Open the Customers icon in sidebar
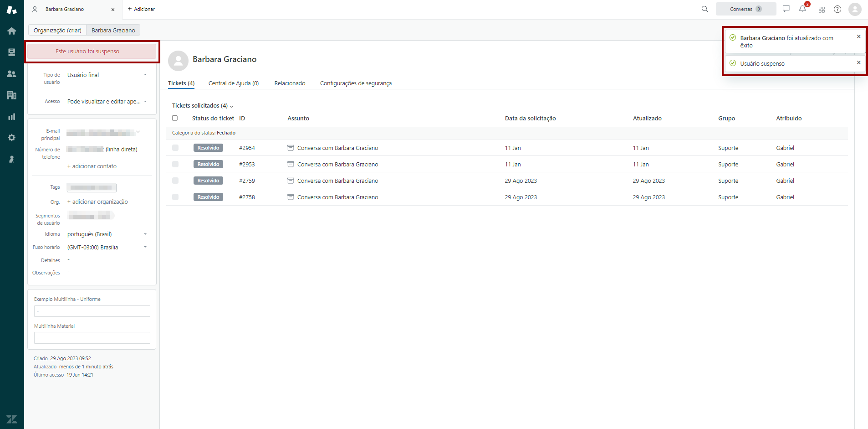Viewport: 868px width, 429px height. pos(12,74)
